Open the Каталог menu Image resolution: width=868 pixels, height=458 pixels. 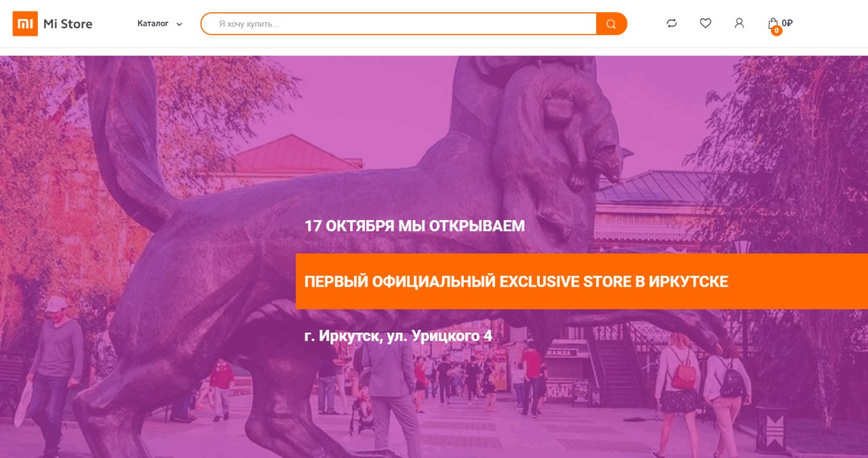pyautogui.click(x=153, y=23)
